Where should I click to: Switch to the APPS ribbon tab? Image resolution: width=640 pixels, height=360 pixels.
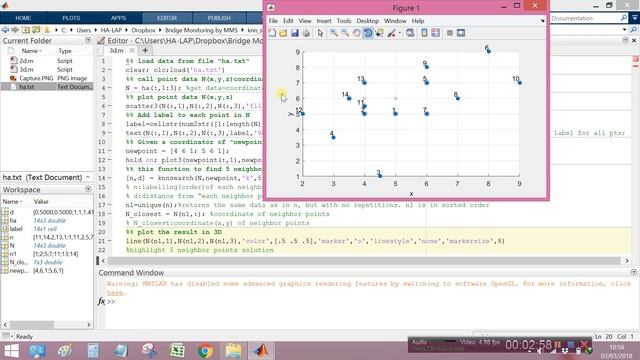[118, 18]
